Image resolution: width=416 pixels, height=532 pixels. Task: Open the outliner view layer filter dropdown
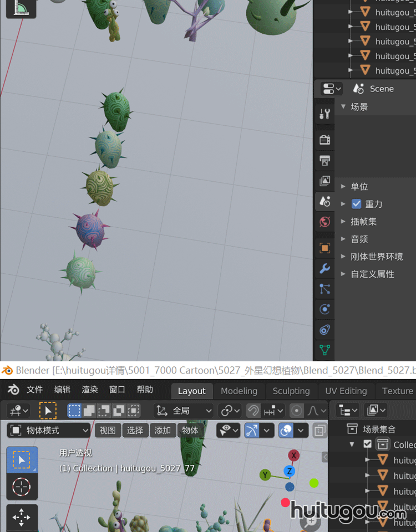376,411
